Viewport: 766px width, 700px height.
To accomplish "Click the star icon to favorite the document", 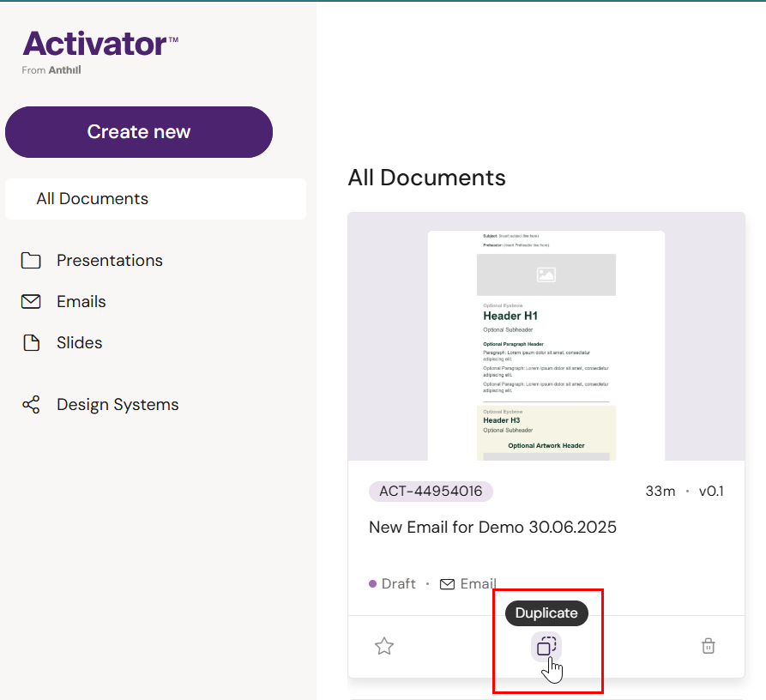I will 384,646.
